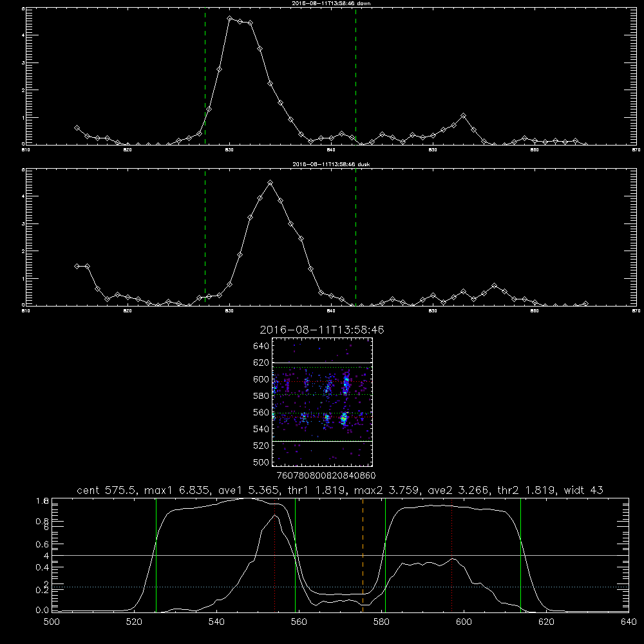The image size is (644, 644).
Task: Select the "widt 43" value in stats line
Action: [x=583, y=490]
